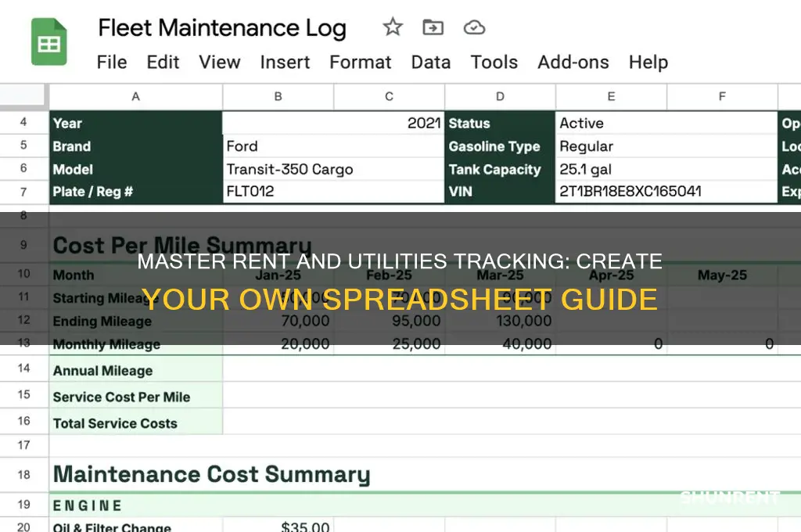
Task: Click the Active status cell
Action: pyautogui.click(x=666, y=123)
